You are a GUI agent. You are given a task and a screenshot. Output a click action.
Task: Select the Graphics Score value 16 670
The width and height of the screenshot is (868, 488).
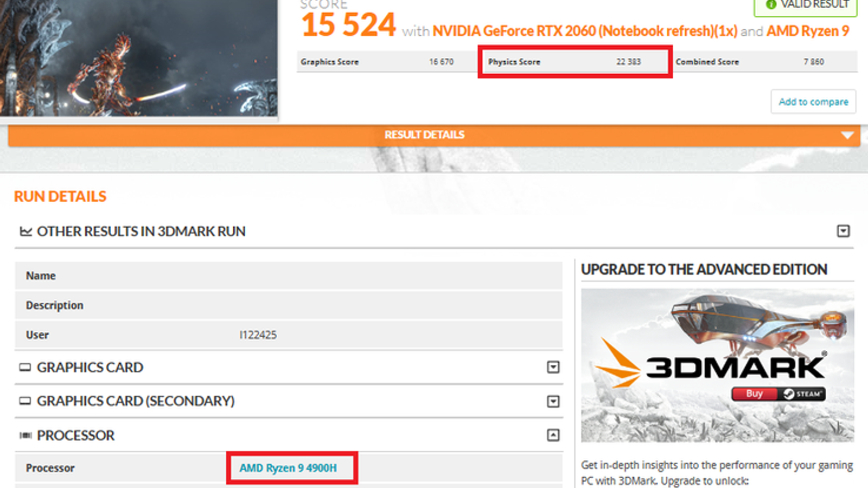point(441,62)
